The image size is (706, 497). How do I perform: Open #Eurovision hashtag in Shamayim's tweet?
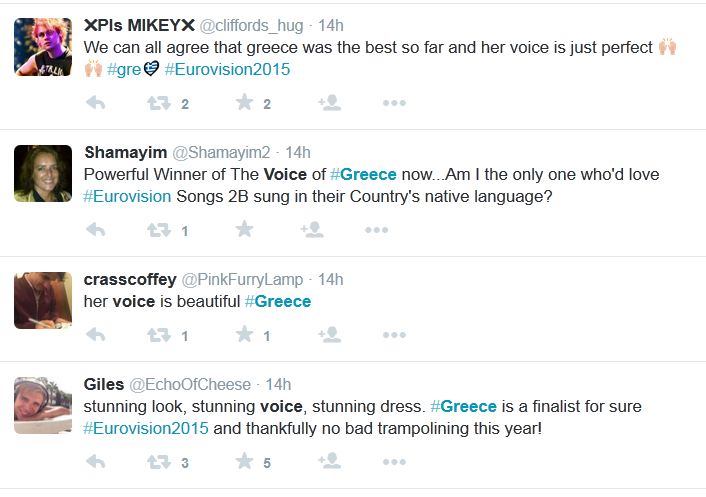pyautogui.click(x=127, y=196)
